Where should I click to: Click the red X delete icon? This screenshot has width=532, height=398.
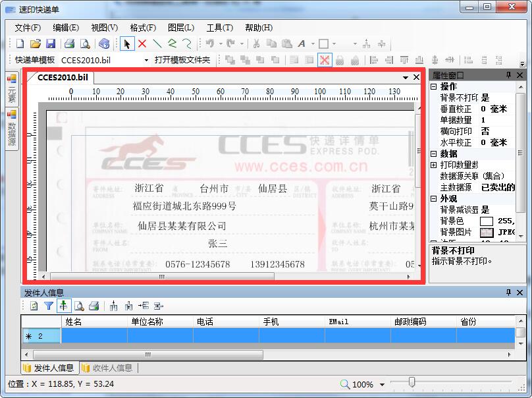[142, 44]
